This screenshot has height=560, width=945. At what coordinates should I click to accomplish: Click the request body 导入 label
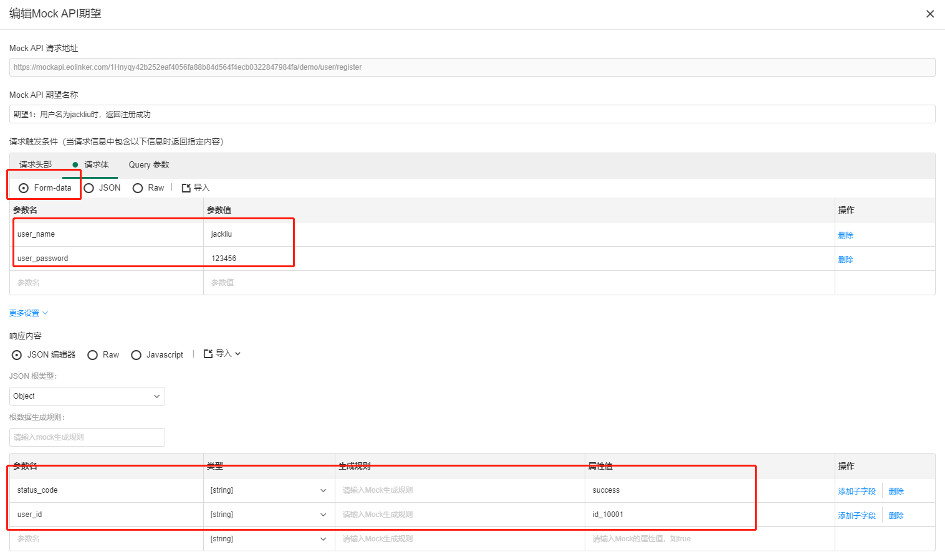click(x=202, y=187)
